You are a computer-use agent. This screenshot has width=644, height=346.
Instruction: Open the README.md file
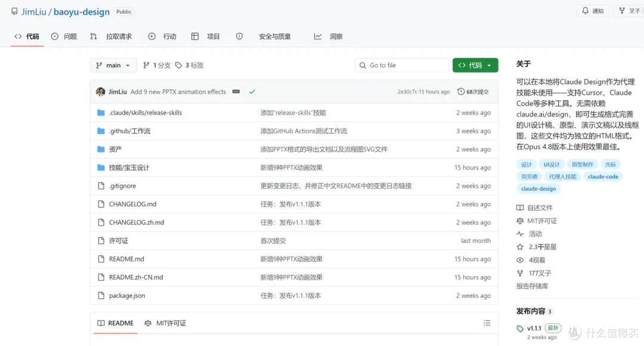tap(126, 259)
